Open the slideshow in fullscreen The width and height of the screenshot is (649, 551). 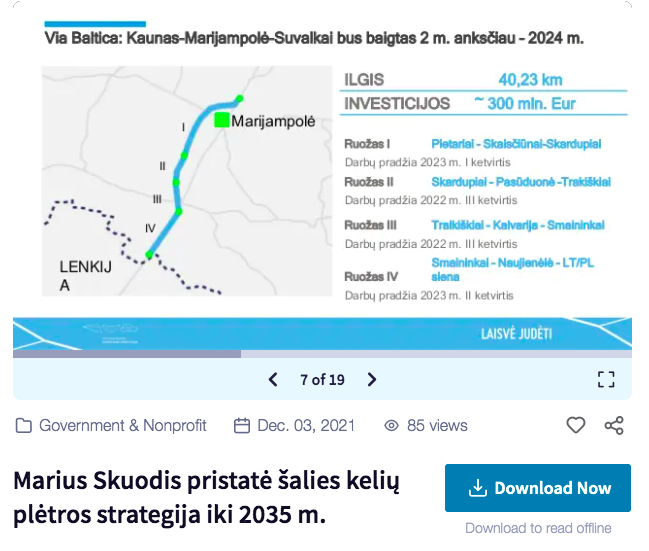pos(605,379)
